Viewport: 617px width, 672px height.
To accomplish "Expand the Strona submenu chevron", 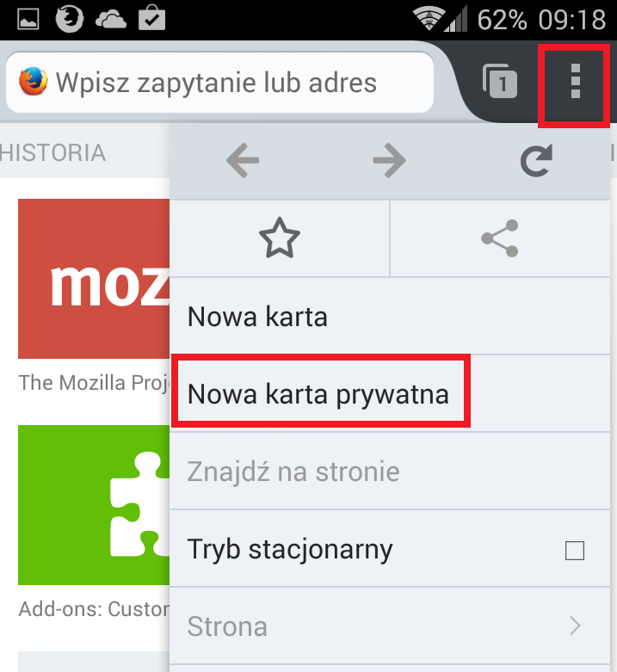I will click(x=575, y=626).
